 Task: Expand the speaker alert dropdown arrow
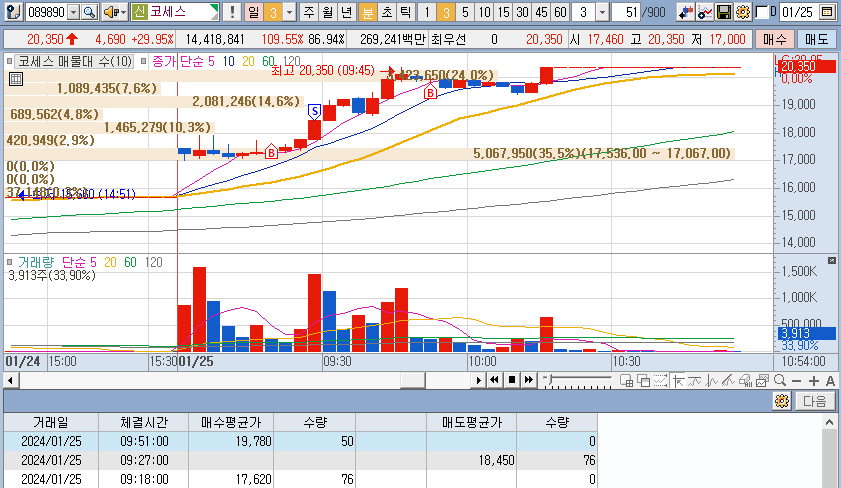point(124,12)
